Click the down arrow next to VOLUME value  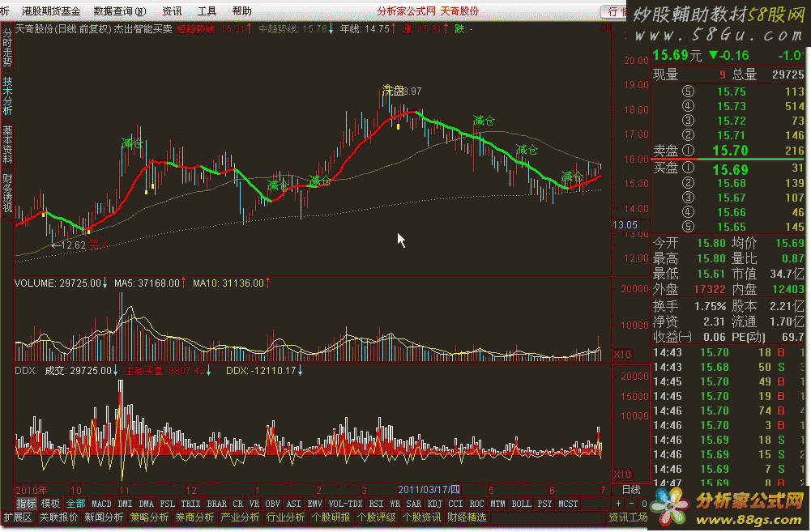click(x=105, y=283)
